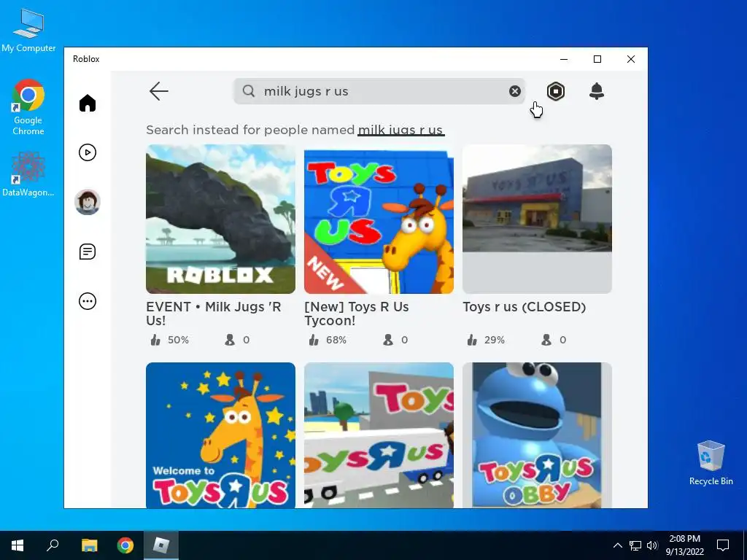Click player count icon under Toys r us (CLOSED)

point(546,340)
